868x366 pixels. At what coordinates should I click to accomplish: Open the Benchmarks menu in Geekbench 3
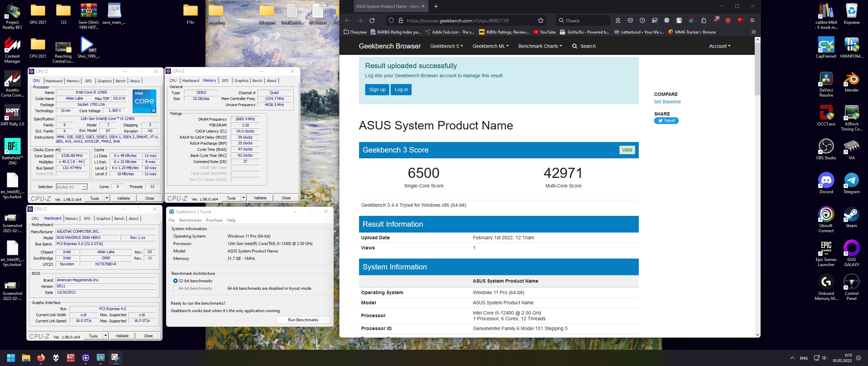pyautogui.click(x=190, y=220)
